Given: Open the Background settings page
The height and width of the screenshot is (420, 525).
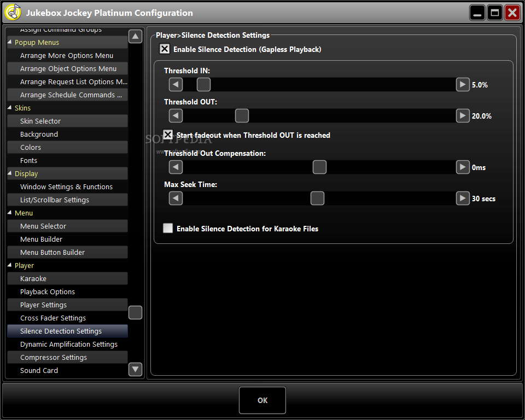Looking at the screenshot, I should click(67, 135).
